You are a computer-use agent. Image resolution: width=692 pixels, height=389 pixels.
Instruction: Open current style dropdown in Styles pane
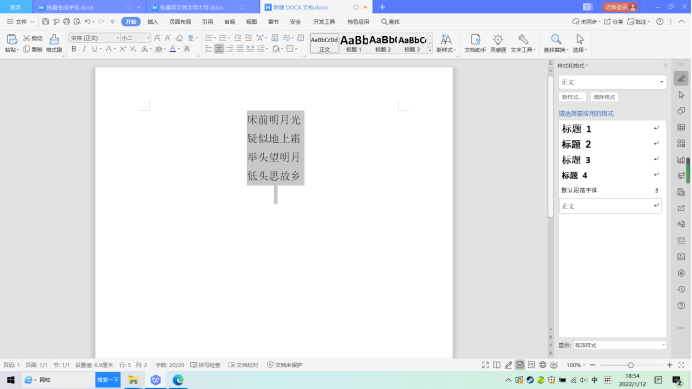pos(662,82)
